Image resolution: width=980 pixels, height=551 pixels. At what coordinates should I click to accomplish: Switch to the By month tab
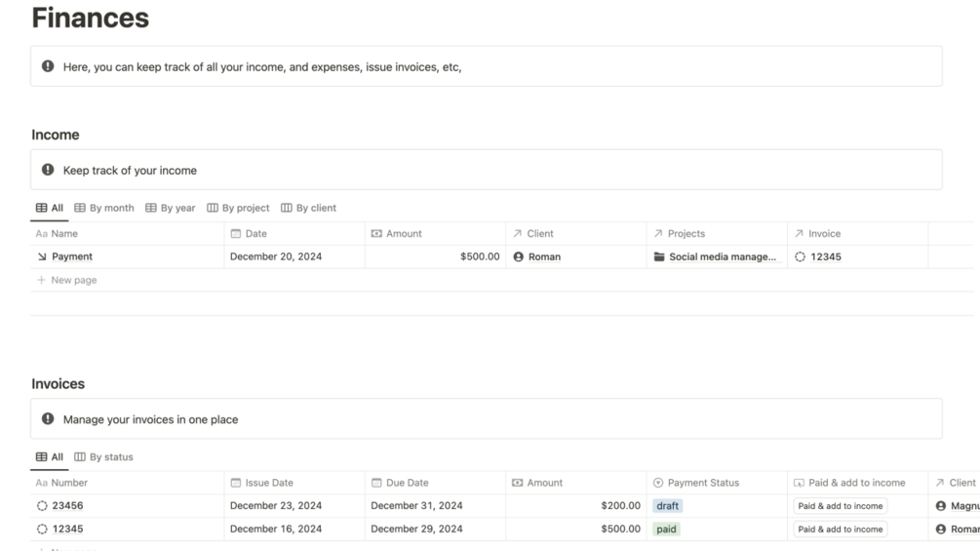click(x=104, y=208)
